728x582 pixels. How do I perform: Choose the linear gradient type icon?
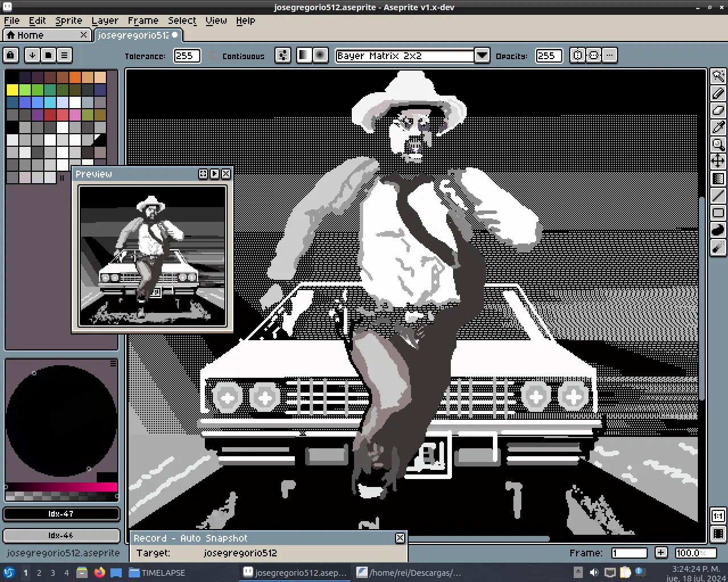305,55
